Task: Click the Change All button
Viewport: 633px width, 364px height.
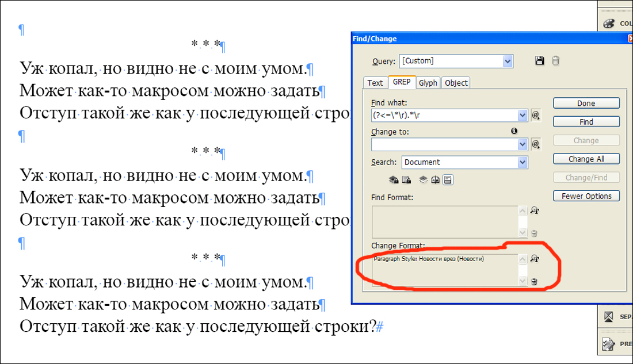Action: click(x=586, y=159)
